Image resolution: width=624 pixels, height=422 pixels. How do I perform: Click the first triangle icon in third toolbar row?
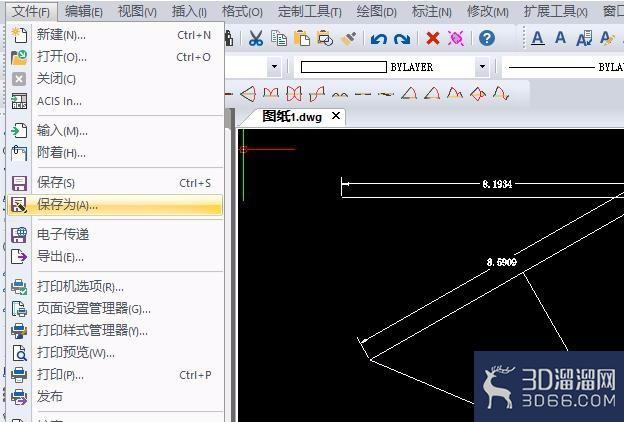(x=409, y=94)
